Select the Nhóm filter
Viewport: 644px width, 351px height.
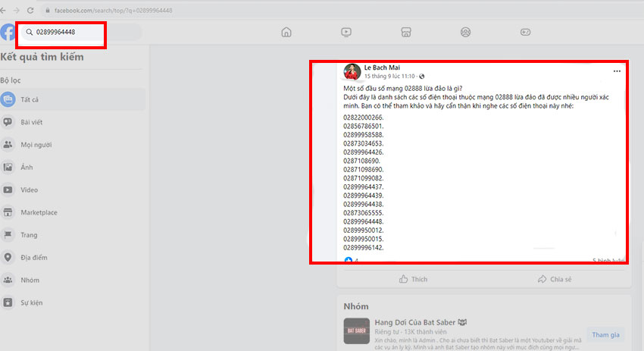point(73,280)
